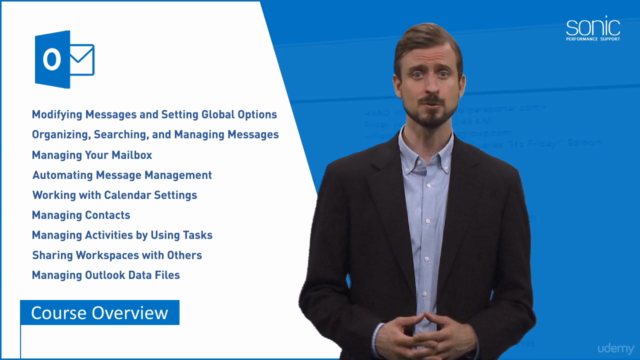
Task: Open the Managing Your Mailbox topic
Action: coord(92,155)
